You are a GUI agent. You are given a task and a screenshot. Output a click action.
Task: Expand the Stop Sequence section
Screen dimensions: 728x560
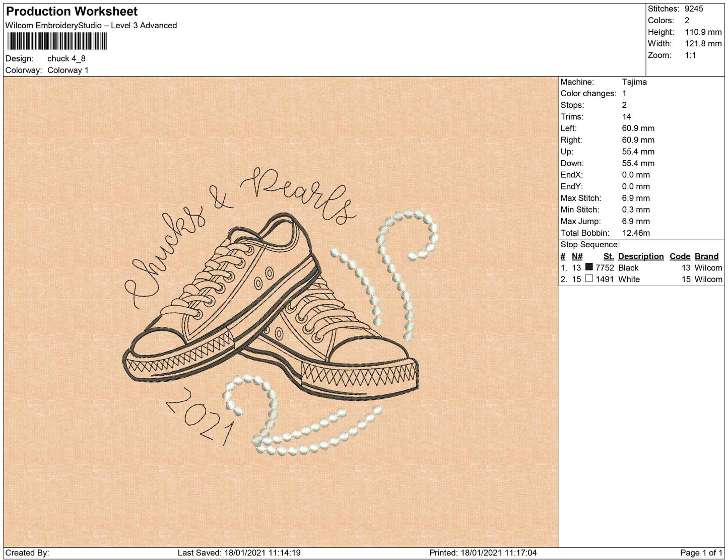click(590, 244)
